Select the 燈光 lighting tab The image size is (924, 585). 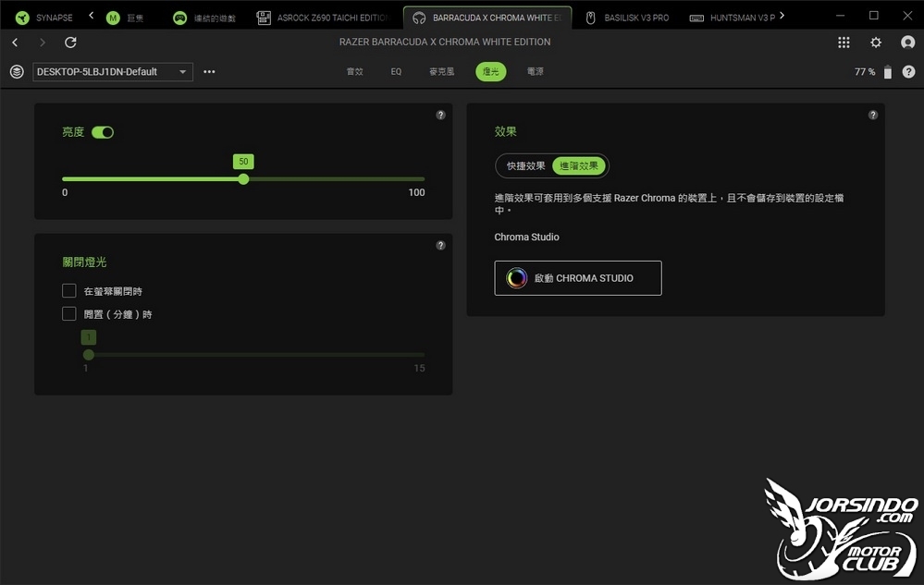[490, 72]
